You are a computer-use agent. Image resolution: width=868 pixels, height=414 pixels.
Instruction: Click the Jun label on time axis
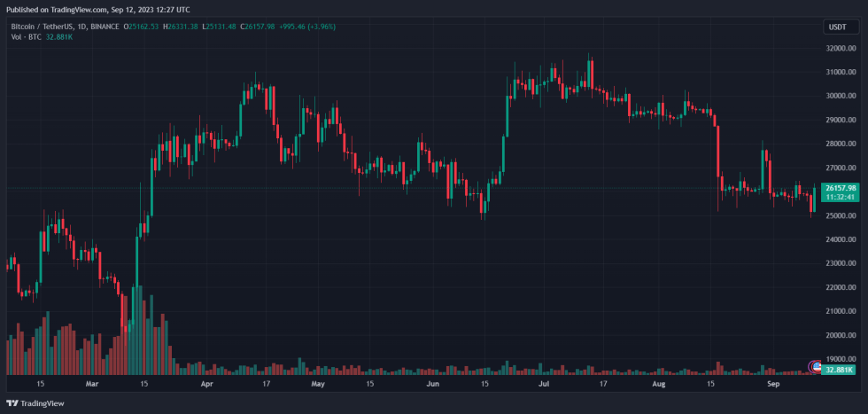(x=432, y=386)
